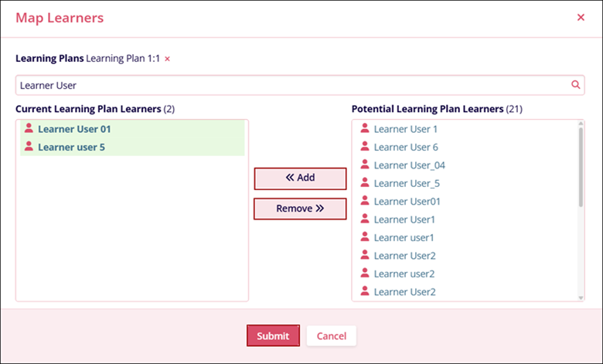Select Learner User 01 in current learners

click(74, 129)
